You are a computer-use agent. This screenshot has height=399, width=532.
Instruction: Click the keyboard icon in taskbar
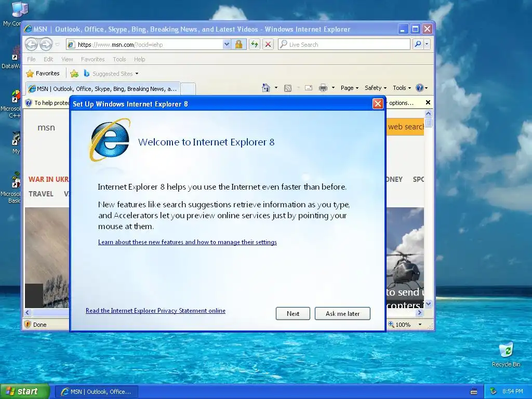(x=474, y=392)
